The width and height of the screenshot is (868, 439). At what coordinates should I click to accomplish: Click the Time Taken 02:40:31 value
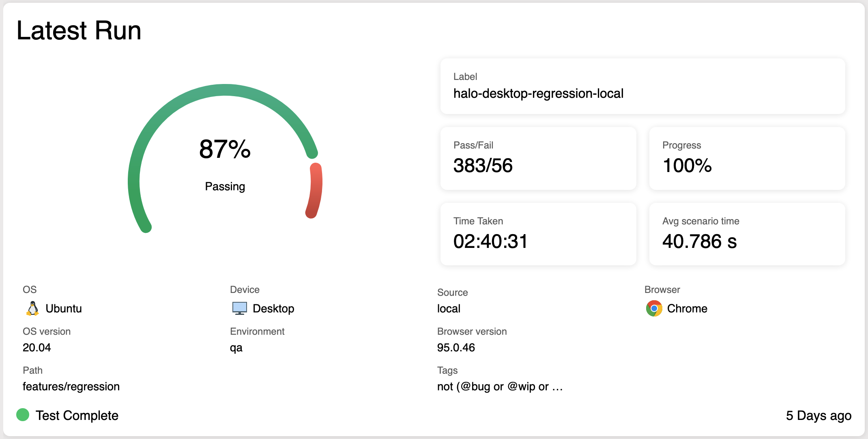click(x=490, y=241)
